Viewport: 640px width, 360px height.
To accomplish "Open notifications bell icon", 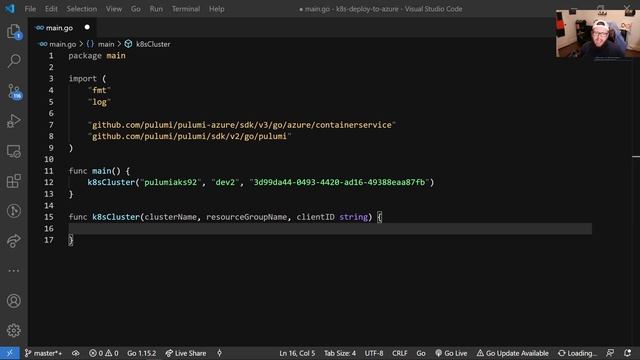I will click(x=628, y=353).
